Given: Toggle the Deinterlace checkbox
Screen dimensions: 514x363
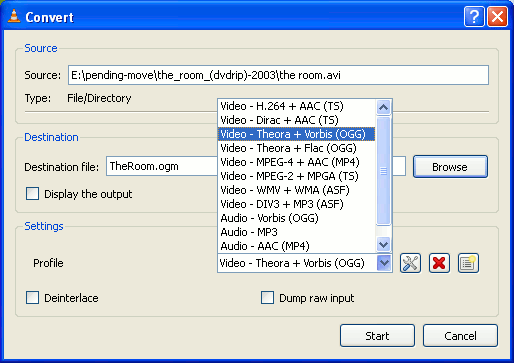Looking at the screenshot, I should 32,298.
